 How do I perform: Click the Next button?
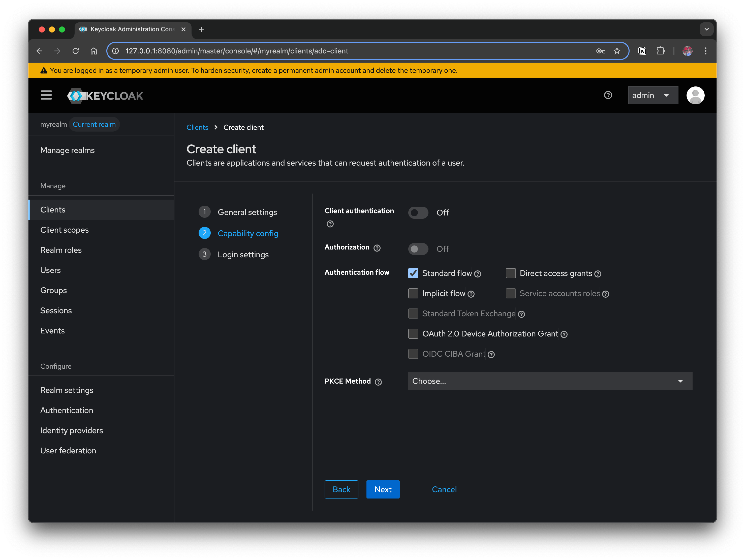click(x=383, y=490)
